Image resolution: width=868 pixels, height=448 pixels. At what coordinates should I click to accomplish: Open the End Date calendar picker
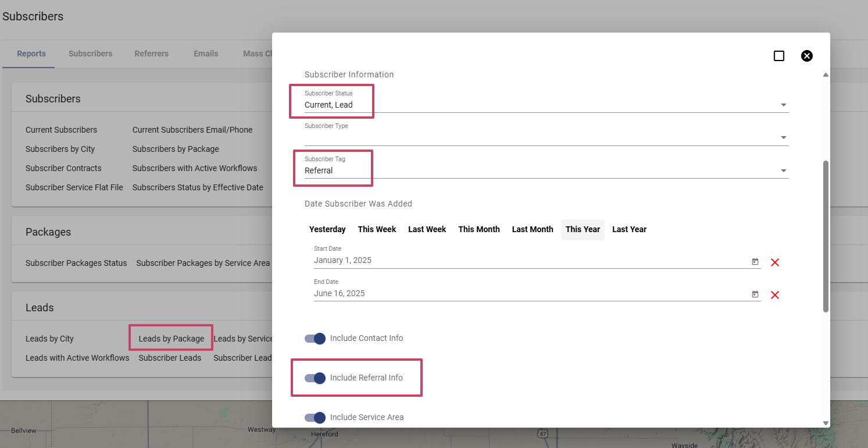point(755,294)
